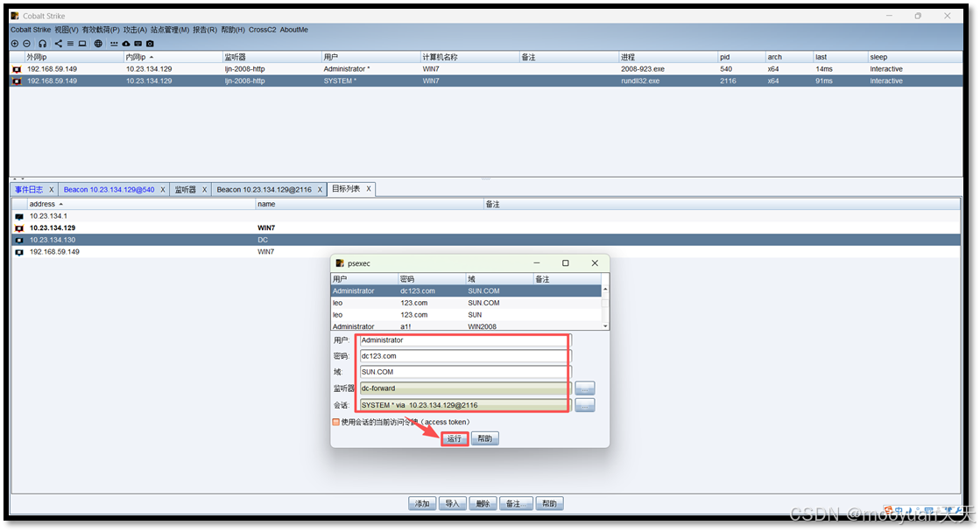Click host icon beside target 192.168.59.149

point(19,252)
